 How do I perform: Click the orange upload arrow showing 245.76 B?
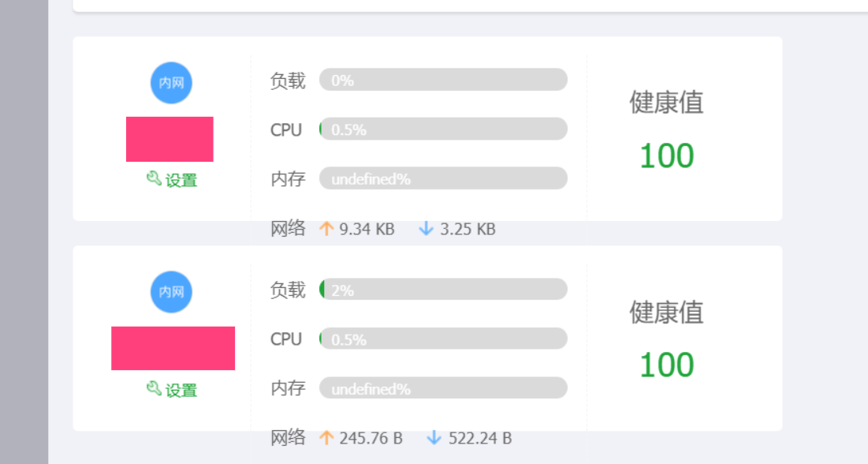pyautogui.click(x=326, y=438)
